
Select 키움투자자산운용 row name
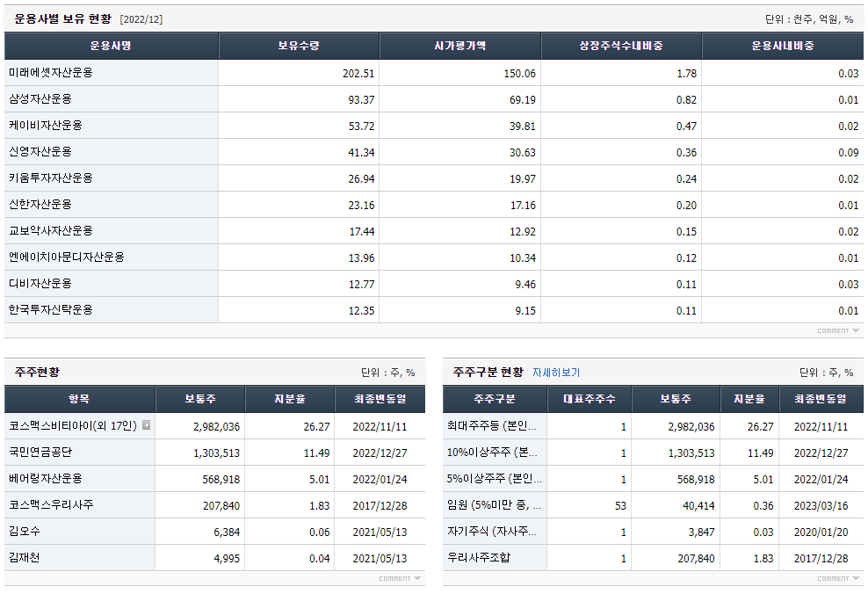51,178
